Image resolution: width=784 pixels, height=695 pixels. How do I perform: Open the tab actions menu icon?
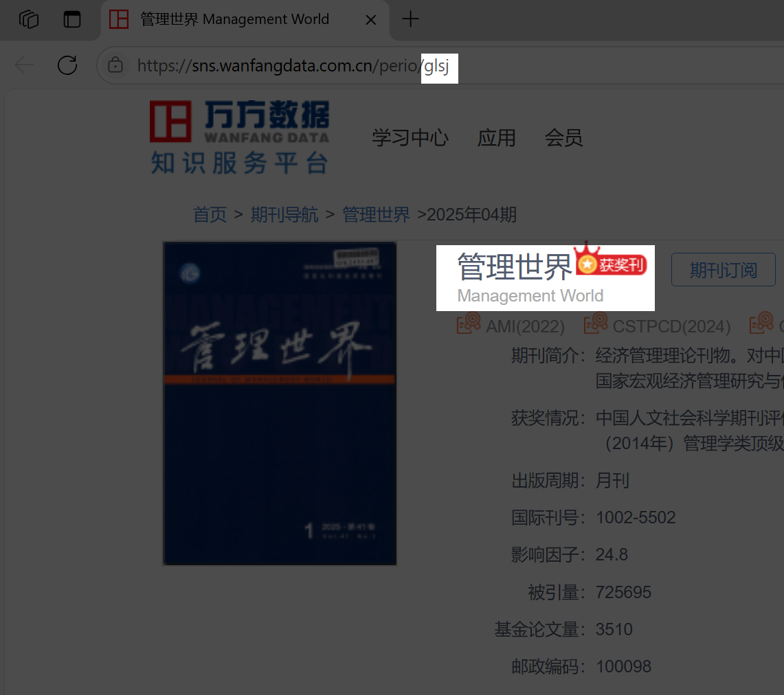point(72,19)
